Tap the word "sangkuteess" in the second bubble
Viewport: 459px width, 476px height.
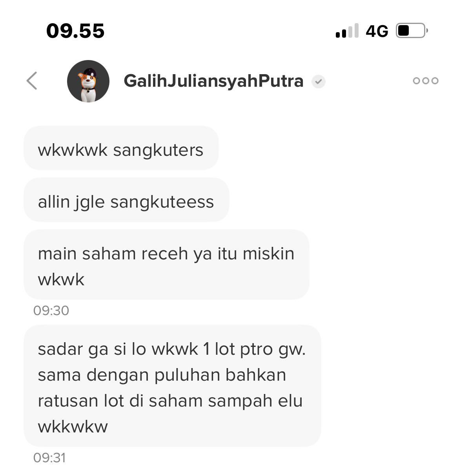click(x=162, y=202)
